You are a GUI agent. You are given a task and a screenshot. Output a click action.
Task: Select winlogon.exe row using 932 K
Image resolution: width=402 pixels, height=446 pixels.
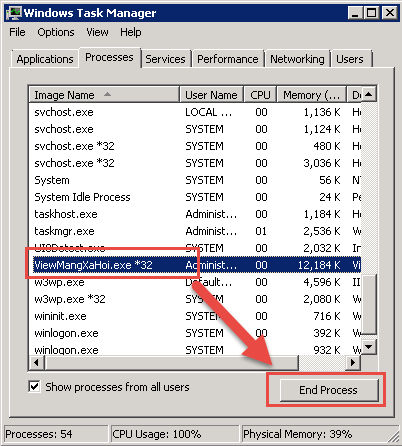(x=195, y=350)
